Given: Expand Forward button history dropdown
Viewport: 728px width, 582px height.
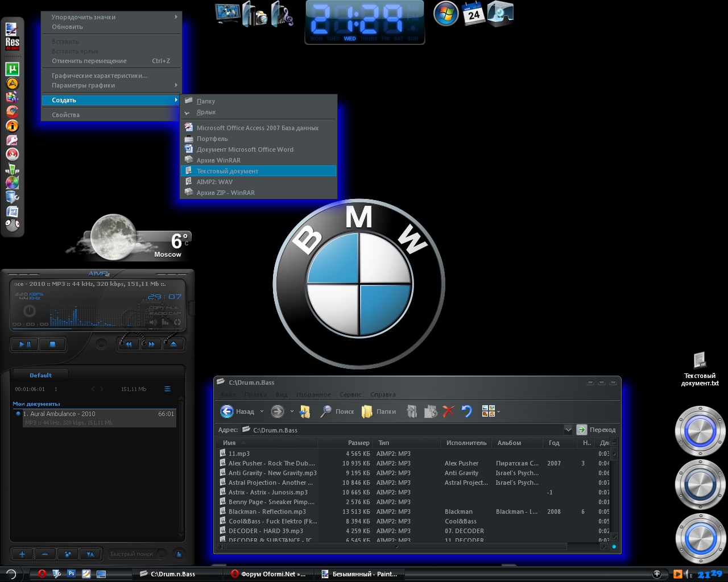Looking at the screenshot, I should point(292,411).
